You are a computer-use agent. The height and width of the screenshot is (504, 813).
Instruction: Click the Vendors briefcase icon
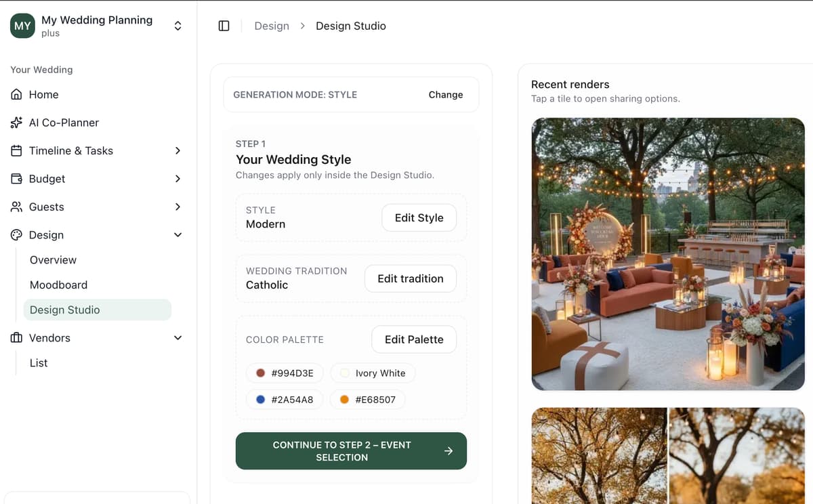tap(16, 337)
